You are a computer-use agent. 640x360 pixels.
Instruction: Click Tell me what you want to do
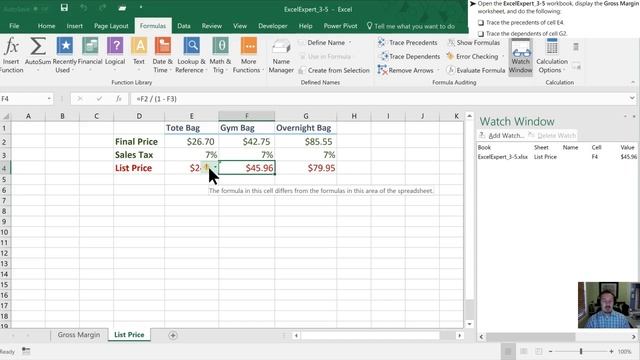(411, 26)
